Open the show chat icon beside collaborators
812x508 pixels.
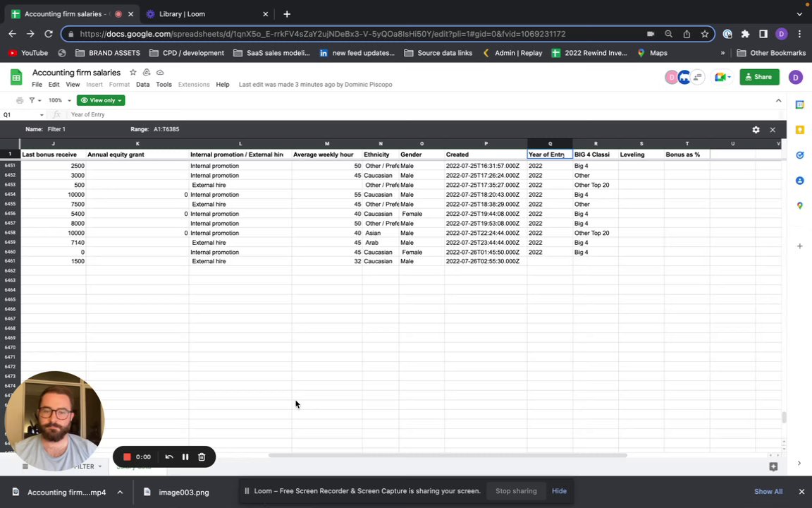coord(698,77)
